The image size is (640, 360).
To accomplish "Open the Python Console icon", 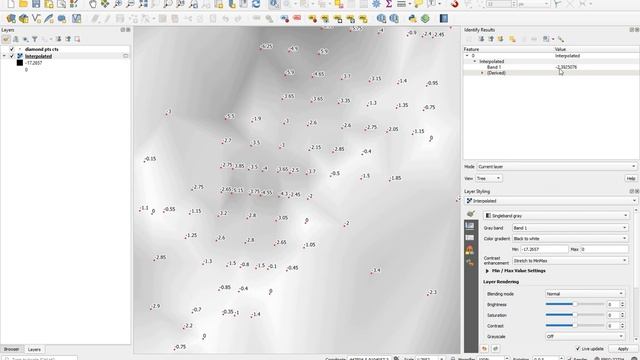I will [x=413, y=18].
